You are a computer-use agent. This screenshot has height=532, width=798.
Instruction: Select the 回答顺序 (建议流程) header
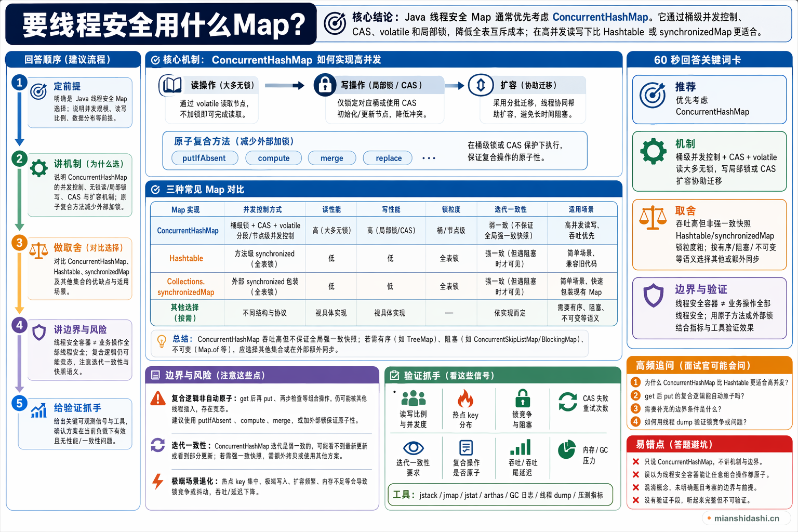(x=73, y=59)
